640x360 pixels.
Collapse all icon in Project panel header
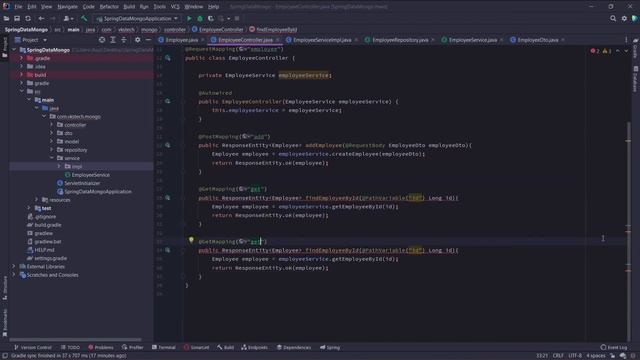click(x=124, y=40)
